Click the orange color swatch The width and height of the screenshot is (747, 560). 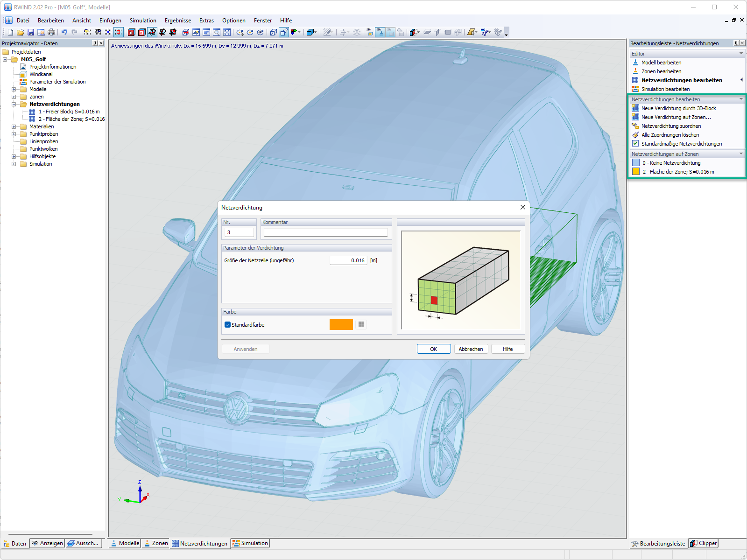[341, 324]
